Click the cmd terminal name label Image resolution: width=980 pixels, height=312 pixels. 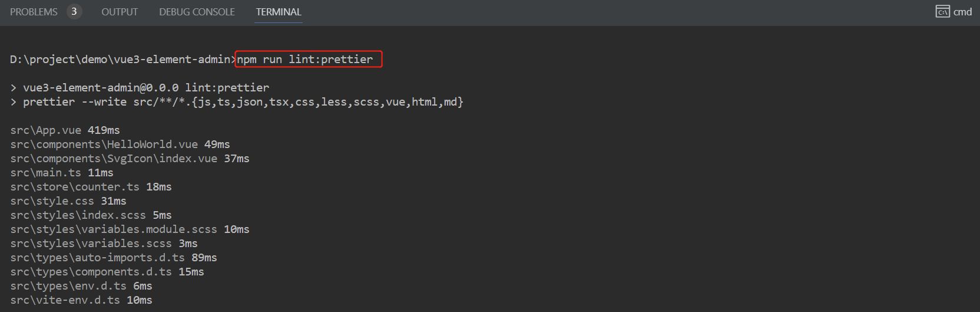point(963,12)
